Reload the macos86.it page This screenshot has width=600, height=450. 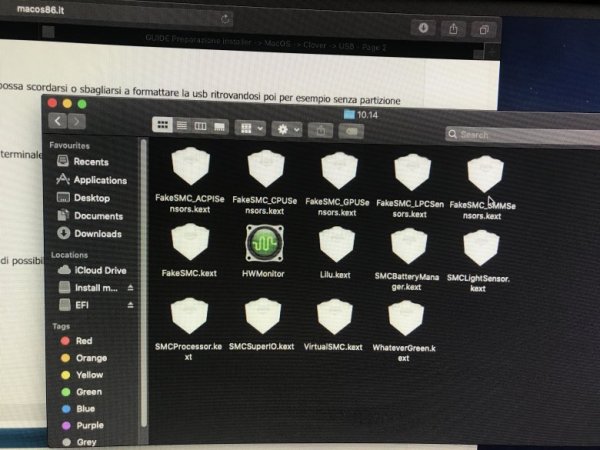(x=225, y=18)
